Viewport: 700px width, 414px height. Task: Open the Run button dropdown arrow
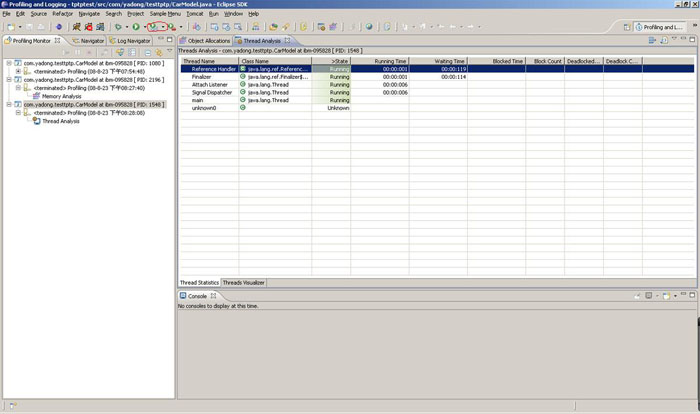click(144, 27)
